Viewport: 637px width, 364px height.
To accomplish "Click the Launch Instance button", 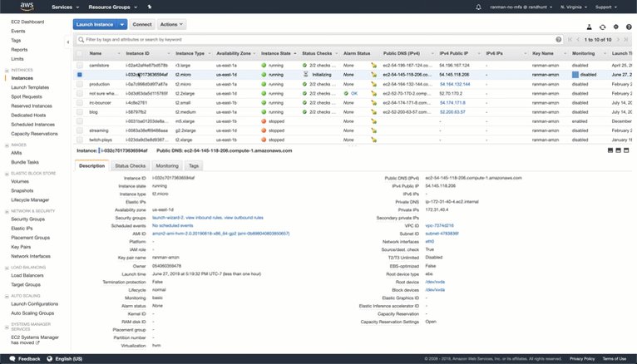I will (x=95, y=24).
